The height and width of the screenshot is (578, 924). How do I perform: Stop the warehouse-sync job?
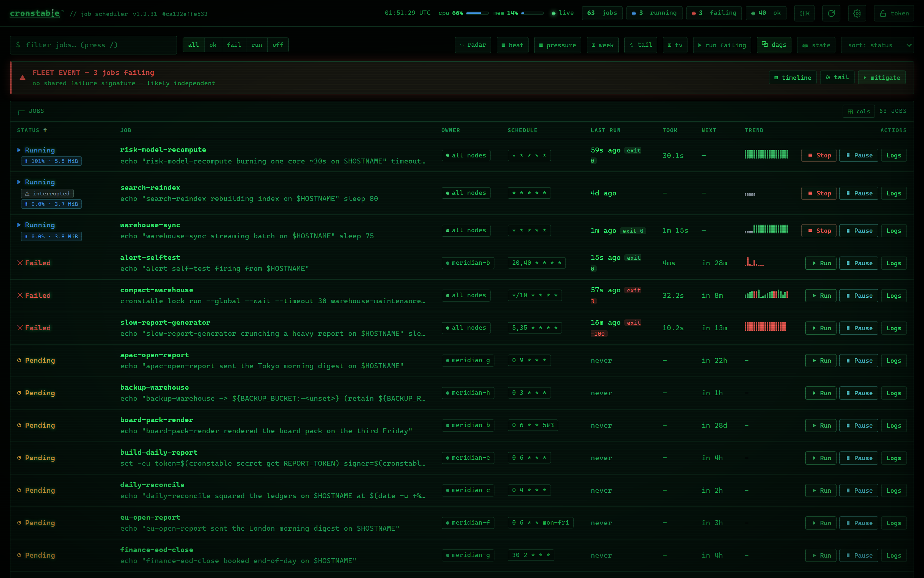pyautogui.click(x=819, y=231)
